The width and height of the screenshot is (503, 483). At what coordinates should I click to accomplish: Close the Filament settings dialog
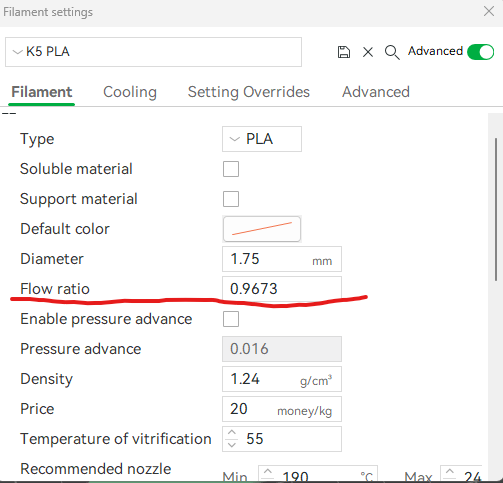click(x=489, y=11)
